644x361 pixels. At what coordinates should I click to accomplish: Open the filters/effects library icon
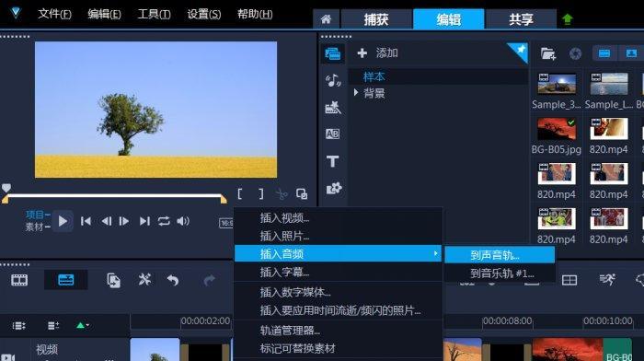pos(333,188)
